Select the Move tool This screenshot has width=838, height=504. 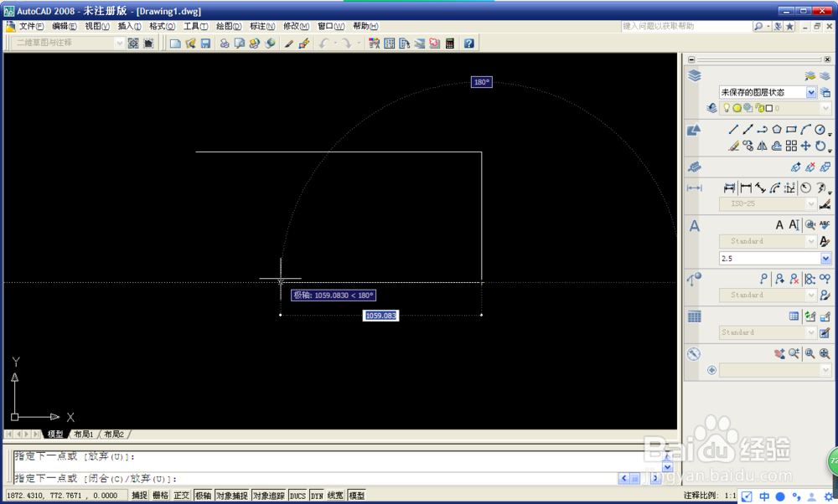(x=805, y=145)
